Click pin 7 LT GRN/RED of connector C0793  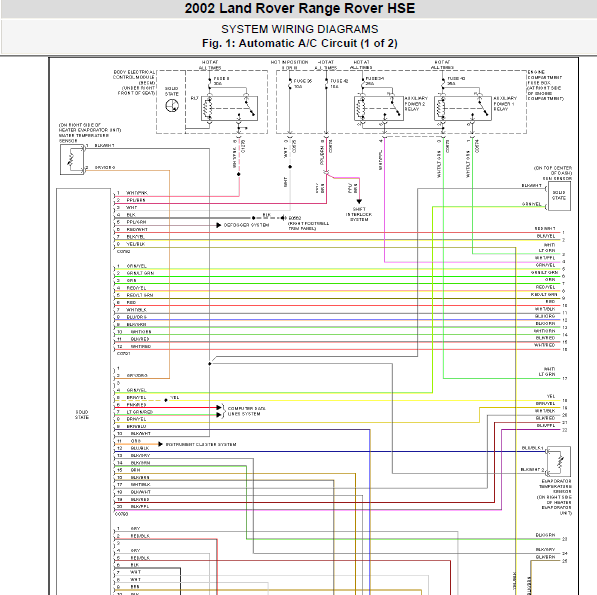point(135,412)
